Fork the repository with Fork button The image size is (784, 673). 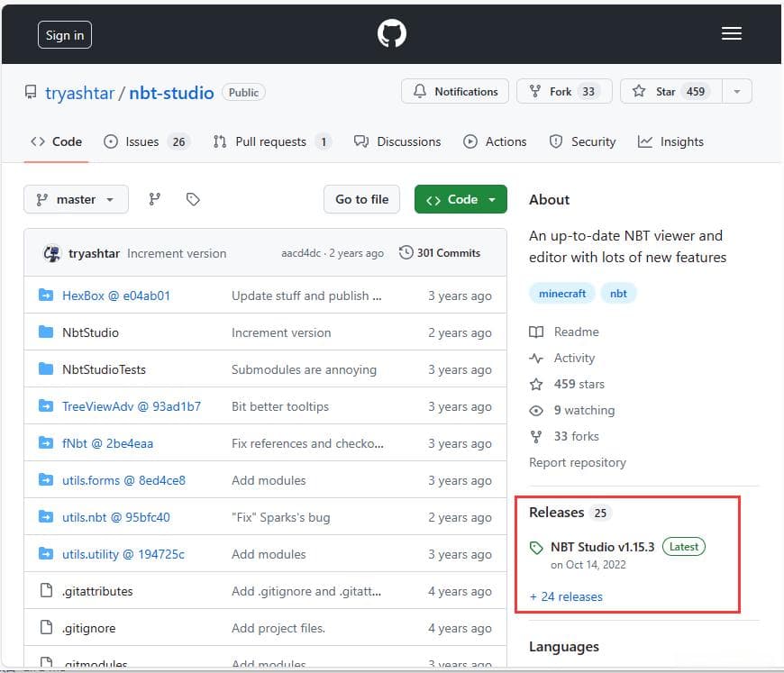click(564, 92)
